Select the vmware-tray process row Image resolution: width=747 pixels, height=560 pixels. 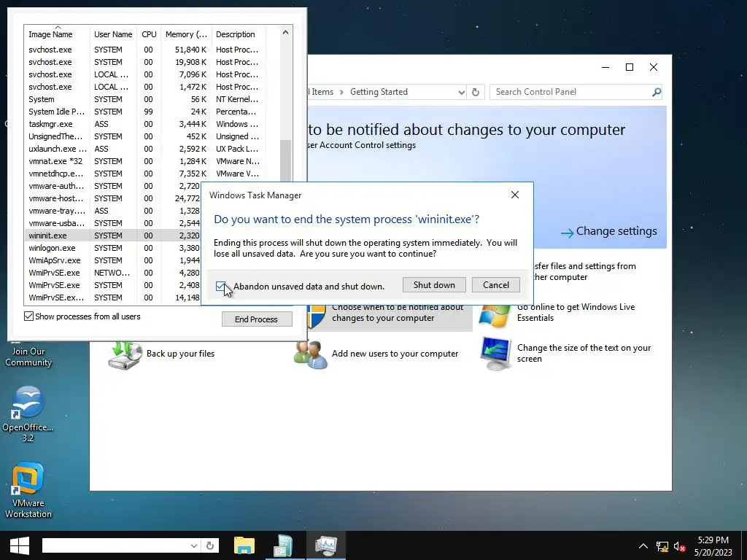112,211
